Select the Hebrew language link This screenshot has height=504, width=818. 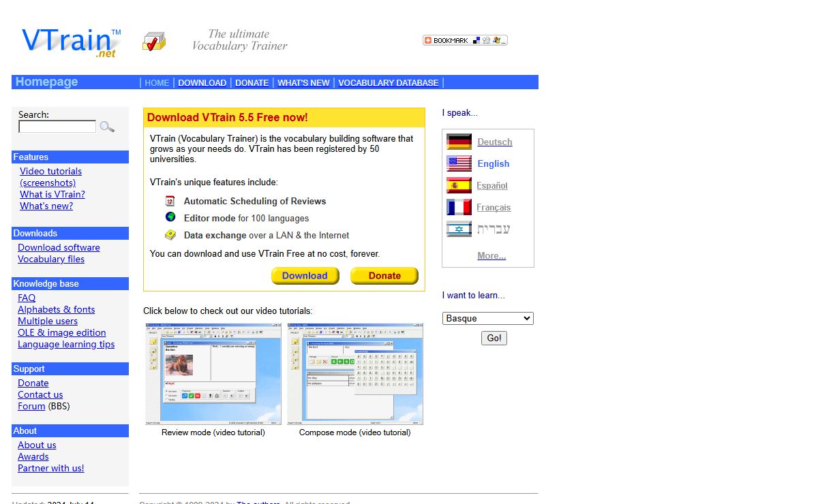[494, 229]
